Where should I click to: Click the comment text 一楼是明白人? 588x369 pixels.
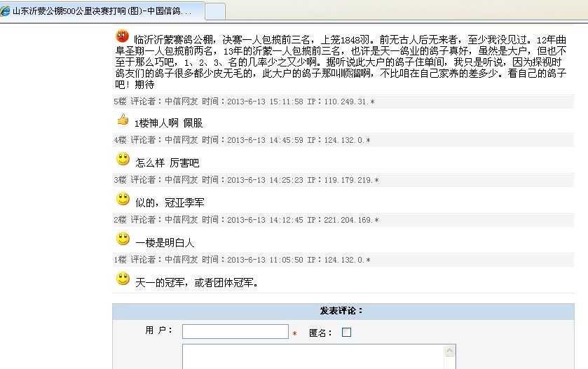point(165,243)
